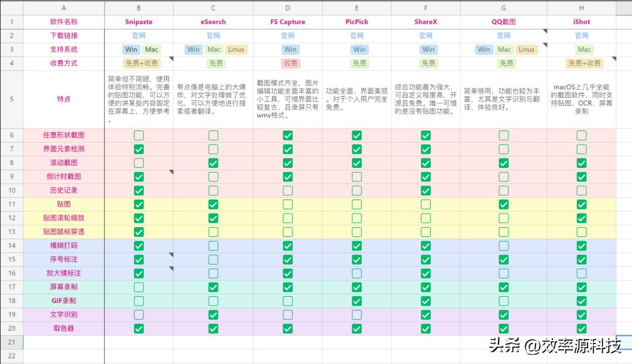Open FS Capture's 官网 link
The image size is (632, 364).
point(287,35)
